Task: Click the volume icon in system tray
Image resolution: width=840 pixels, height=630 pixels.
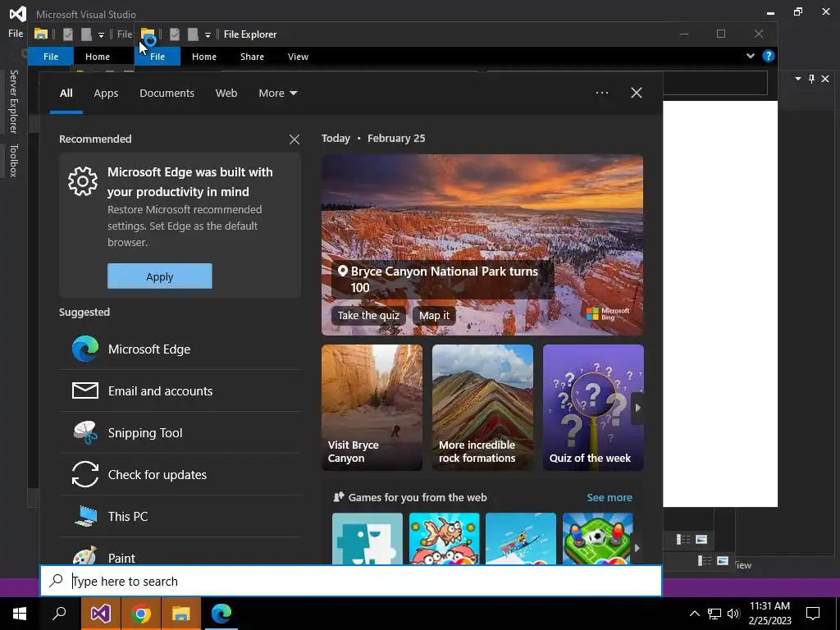Action: 733,614
